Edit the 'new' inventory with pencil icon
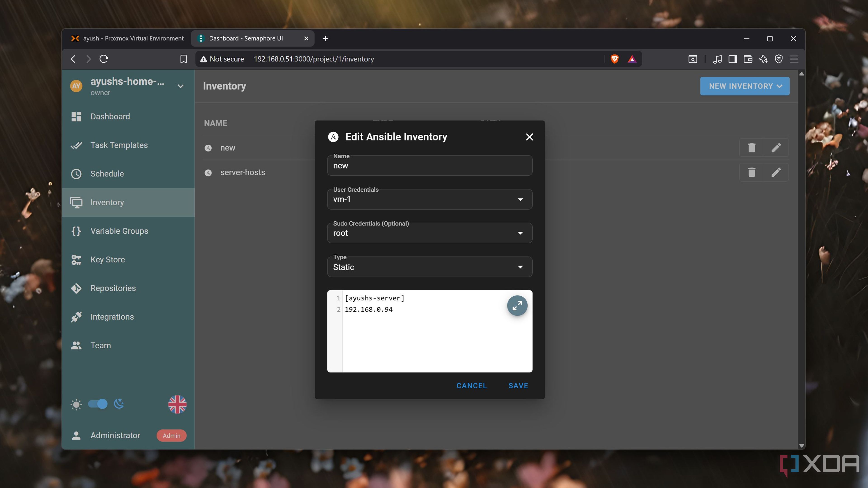The image size is (868, 488). point(776,148)
